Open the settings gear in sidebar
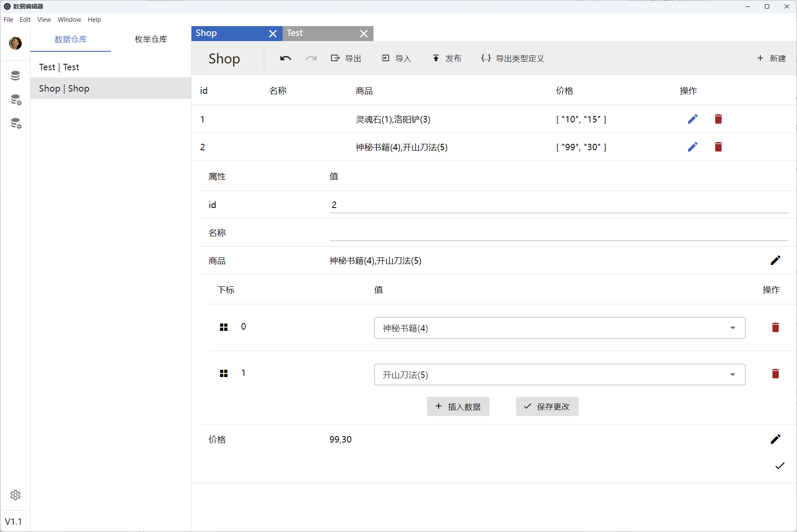The height and width of the screenshot is (532, 797). 15,495
